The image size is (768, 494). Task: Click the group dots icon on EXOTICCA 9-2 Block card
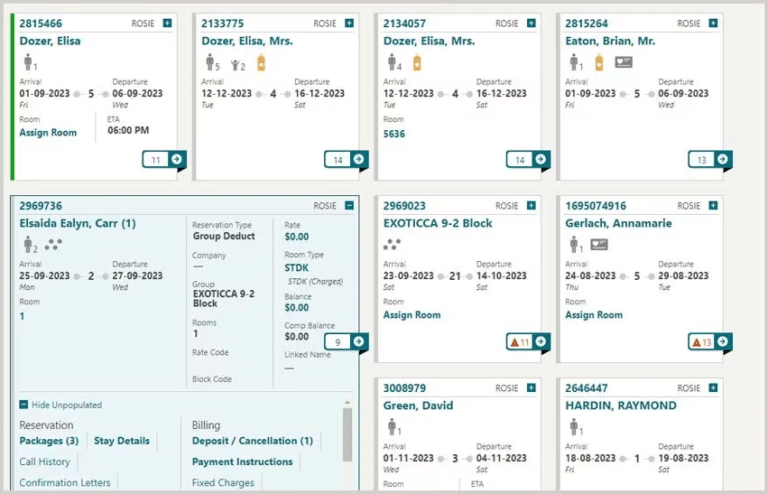coord(392,243)
